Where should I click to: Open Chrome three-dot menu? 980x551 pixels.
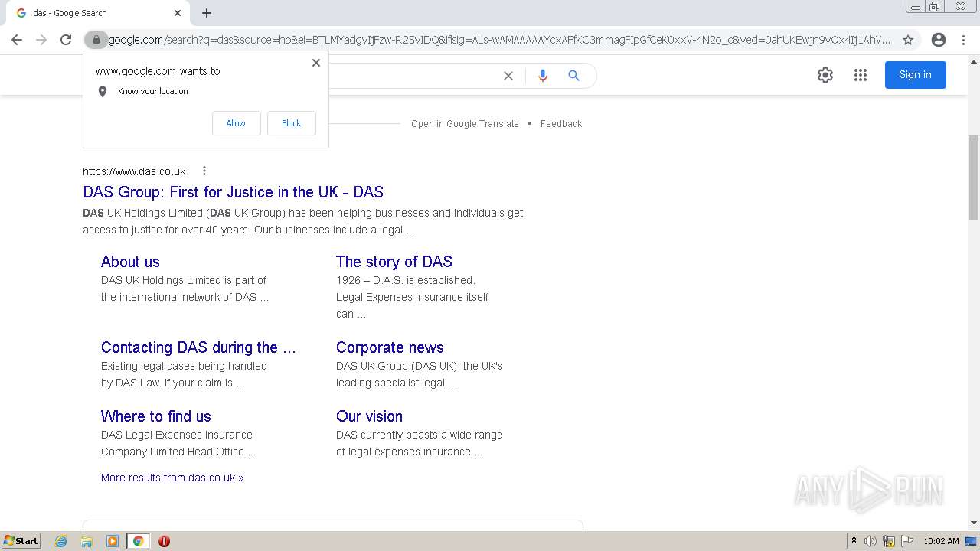963,40
